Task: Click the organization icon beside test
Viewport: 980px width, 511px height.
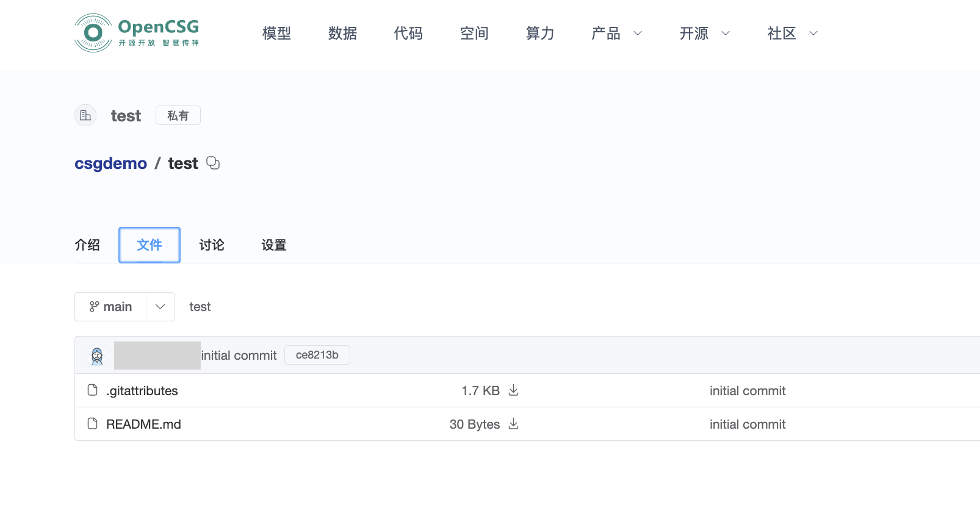Action: click(85, 115)
